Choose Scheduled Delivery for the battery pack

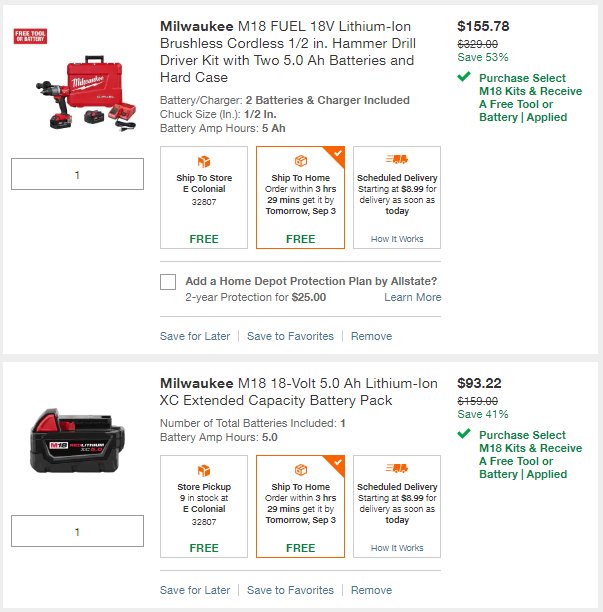(397, 506)
